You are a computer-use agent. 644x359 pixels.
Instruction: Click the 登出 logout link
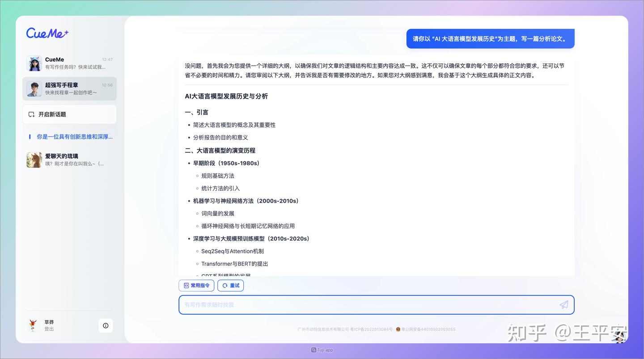click(x=49, y=329)
